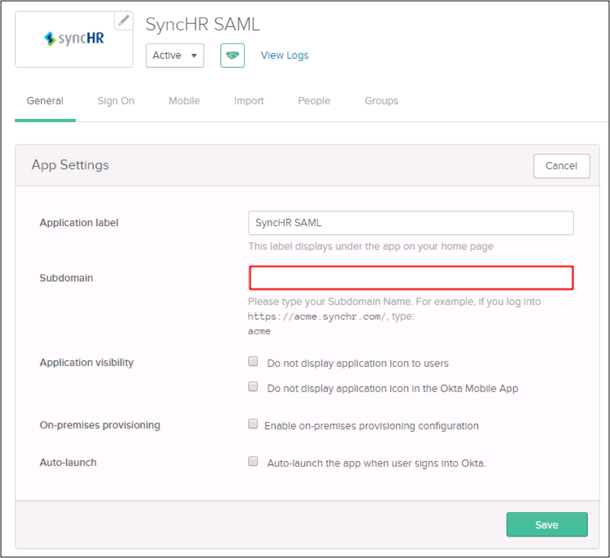
Task: Click the green handshake icon beside Active
Action: point(232,55)
